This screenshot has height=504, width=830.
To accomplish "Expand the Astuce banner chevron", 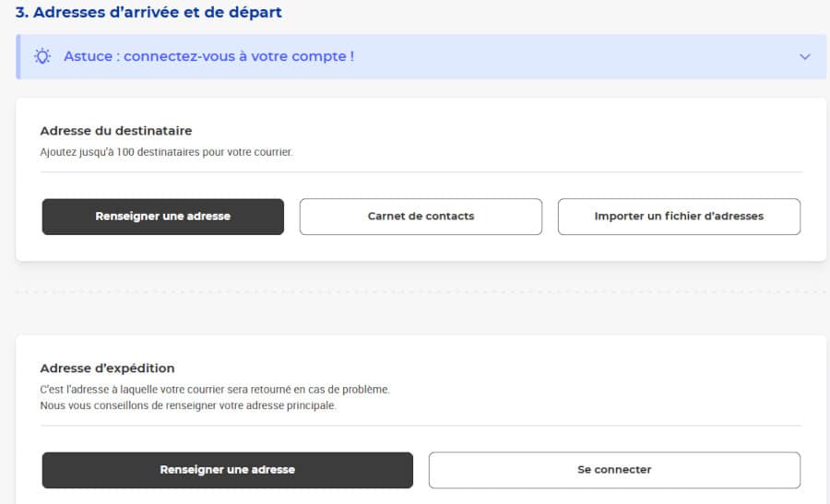I will click(804, 57).
